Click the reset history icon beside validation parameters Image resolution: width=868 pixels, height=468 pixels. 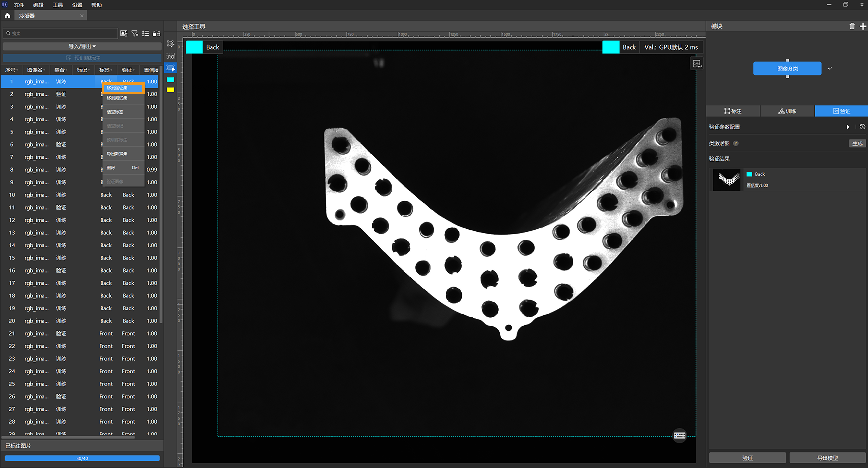[x=862, y=127]
